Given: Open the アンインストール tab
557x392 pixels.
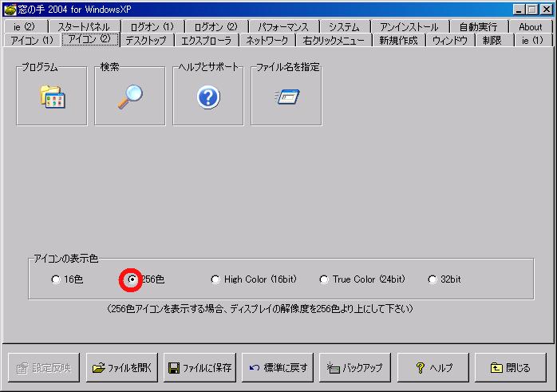Looking at the screenshot, I should click(409, 27).
